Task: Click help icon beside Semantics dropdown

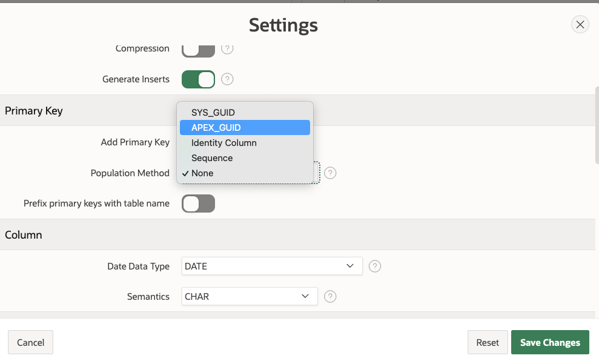Action: [x=330, y=297]
